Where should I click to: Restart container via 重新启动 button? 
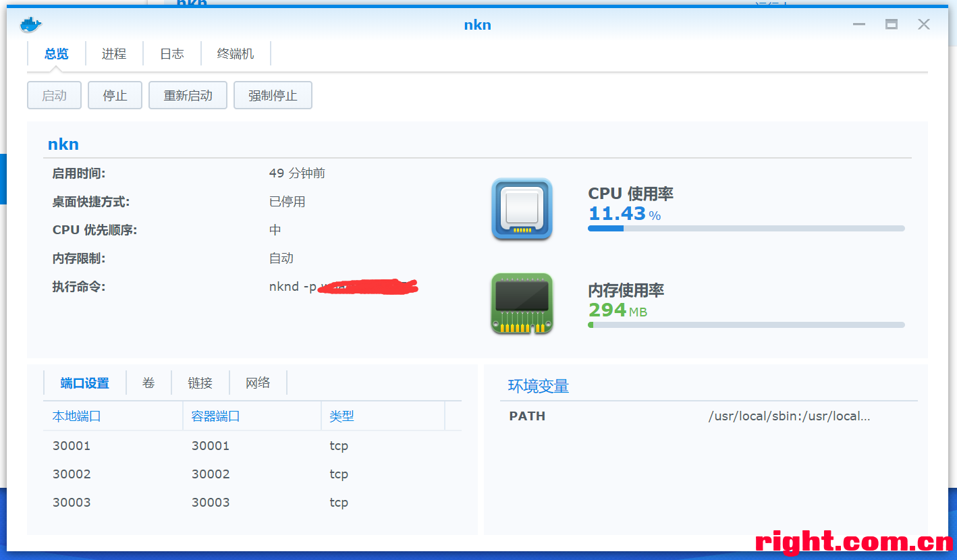coord(188,96)
